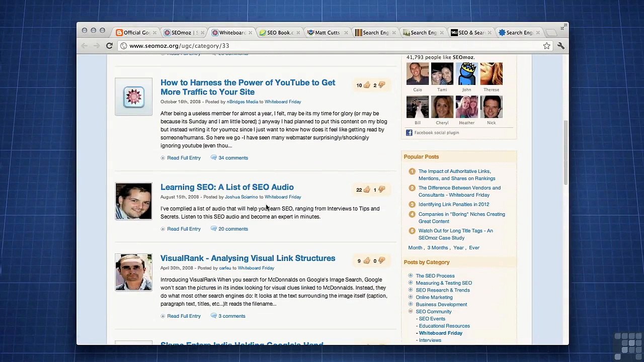Expand Online Marketing category
Viewport: 644px width, 362px height.
(x=411, y=297)
